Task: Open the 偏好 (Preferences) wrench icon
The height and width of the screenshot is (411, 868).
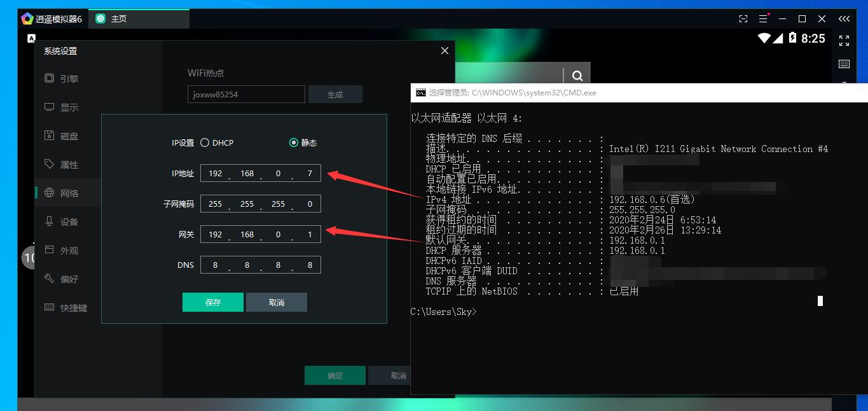Action: click(x=50, y=279)
